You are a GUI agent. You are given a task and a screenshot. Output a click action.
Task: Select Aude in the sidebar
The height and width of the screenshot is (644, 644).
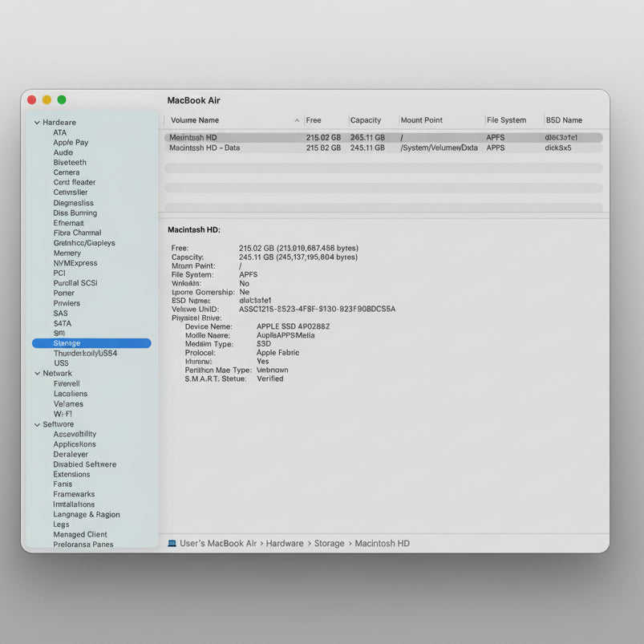63,152
